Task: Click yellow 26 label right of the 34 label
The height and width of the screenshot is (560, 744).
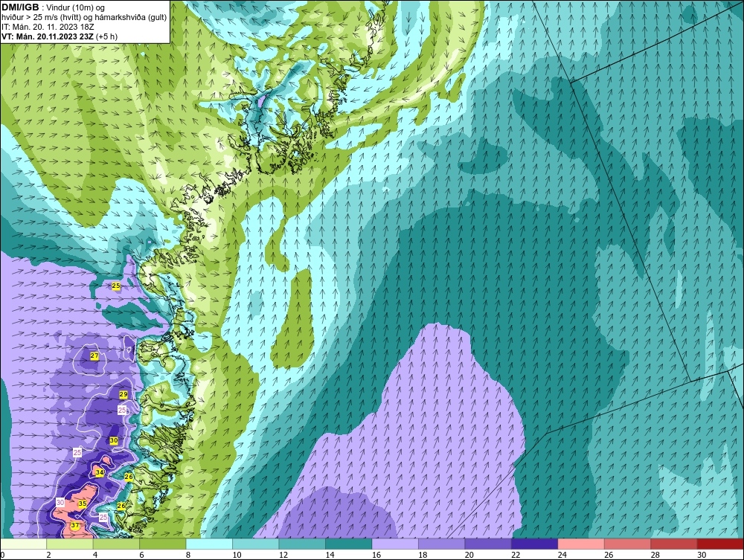Action: [129, 477]
